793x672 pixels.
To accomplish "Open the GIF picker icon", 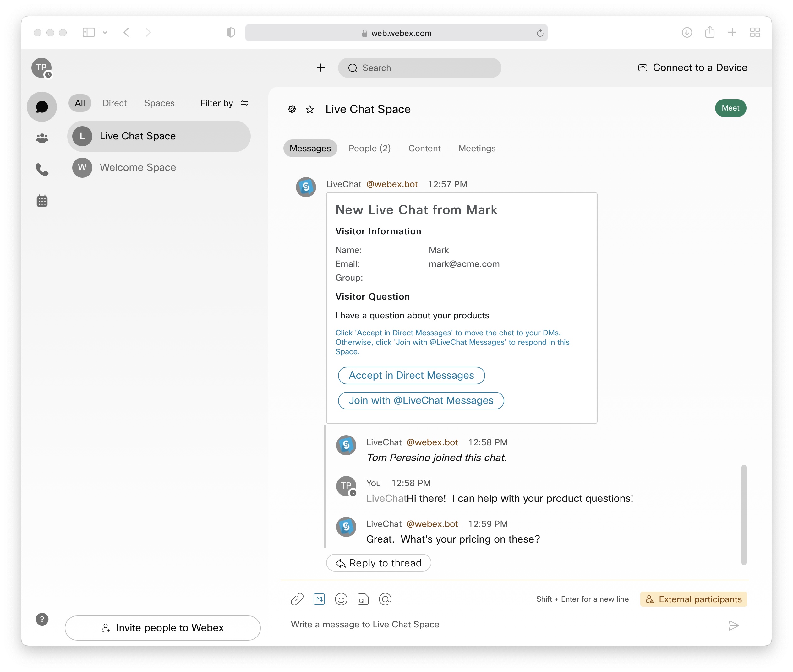I will [363, 599].
